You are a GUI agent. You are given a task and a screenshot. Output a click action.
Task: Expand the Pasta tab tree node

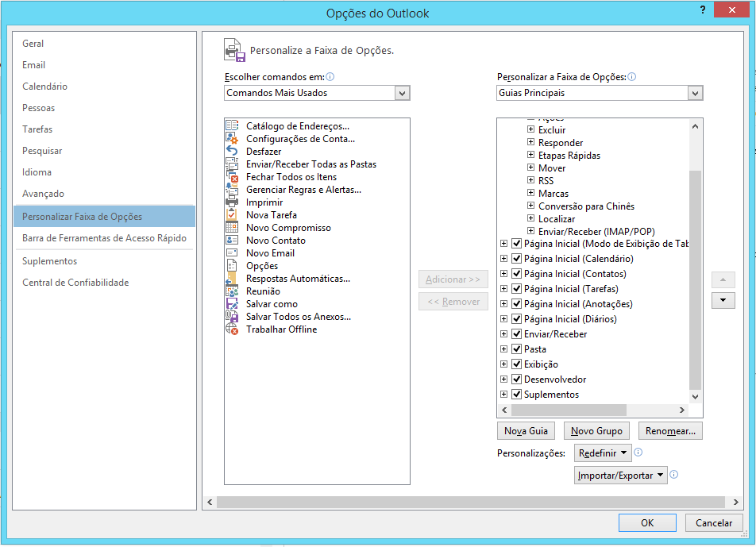[503, 349]
